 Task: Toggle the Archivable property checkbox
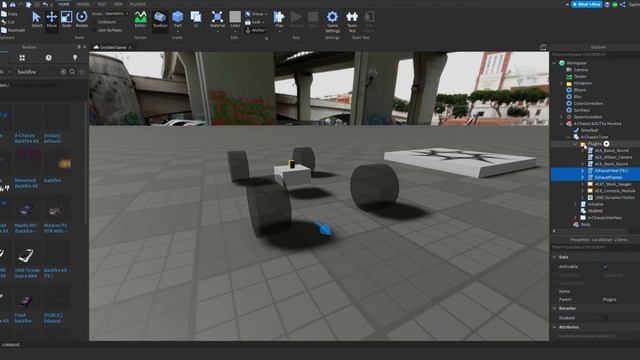point(605,267)
